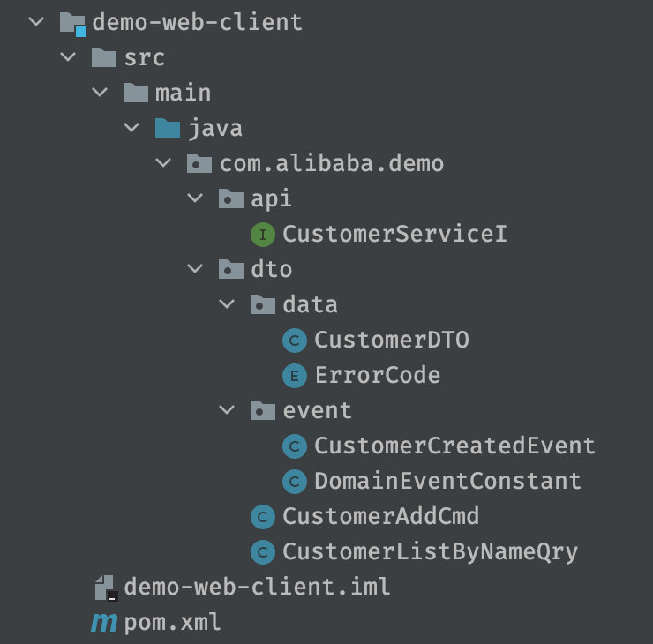Select CustomerListByNameQry class name
The image size is (653, 644).
click(x=431, y=552)
